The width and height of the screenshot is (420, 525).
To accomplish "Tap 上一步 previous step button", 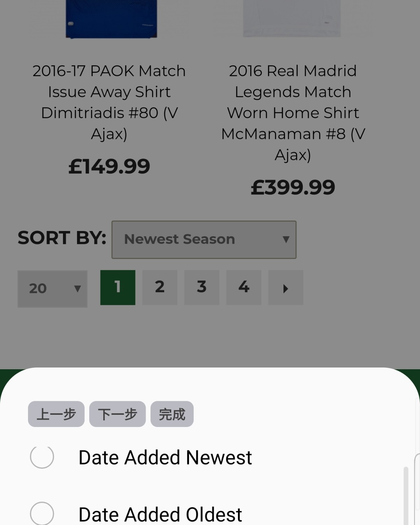I will coord(56,414).
